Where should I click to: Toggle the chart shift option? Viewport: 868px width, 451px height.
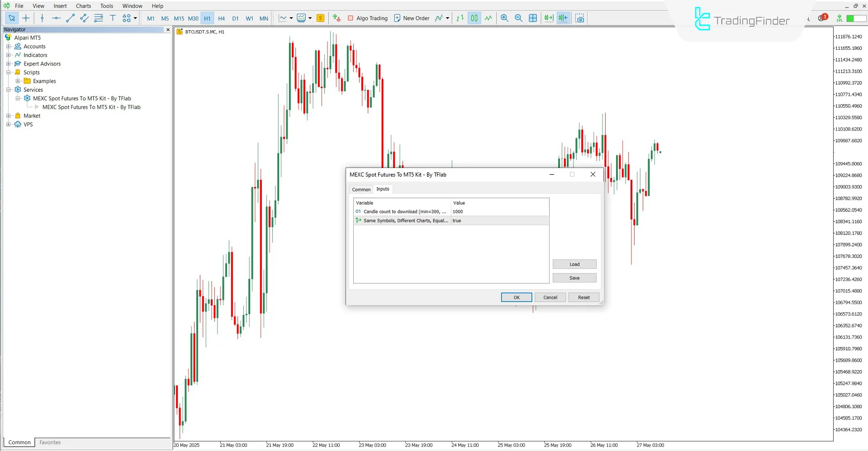pos(563,18)
